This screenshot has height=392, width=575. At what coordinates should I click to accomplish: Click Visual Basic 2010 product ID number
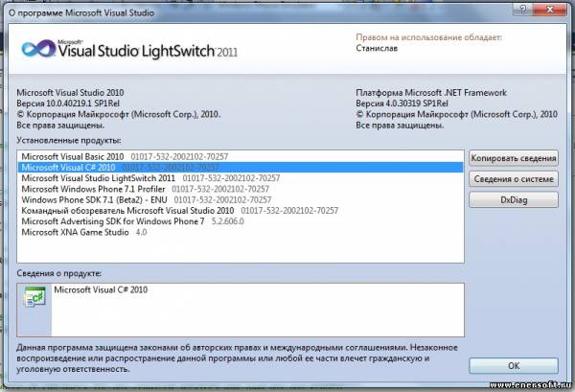click(x=179, y=156)
